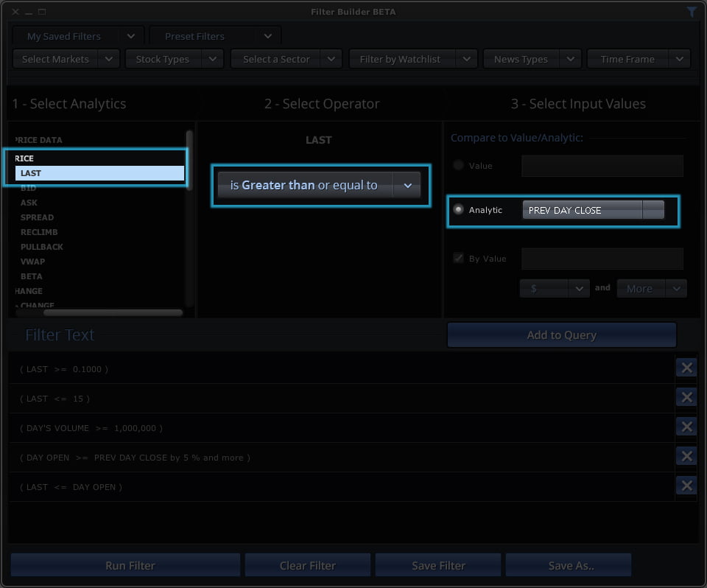The image size is (707, 588).
Task: Delete the DAY OPEN >= PREV DAY CLOSE row
Action: point(686,456)
